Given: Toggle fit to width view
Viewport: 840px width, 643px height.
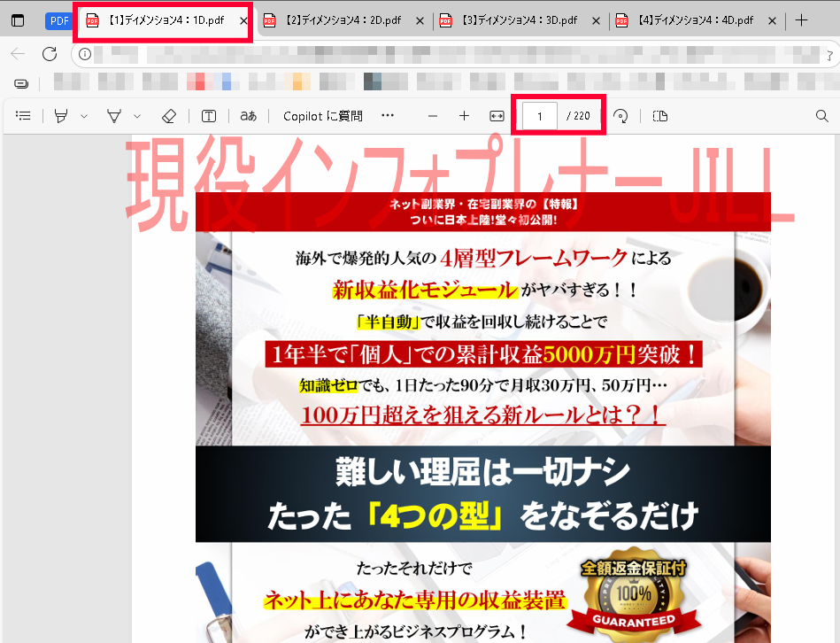Looking at the screenshot, I should [497, 116].
